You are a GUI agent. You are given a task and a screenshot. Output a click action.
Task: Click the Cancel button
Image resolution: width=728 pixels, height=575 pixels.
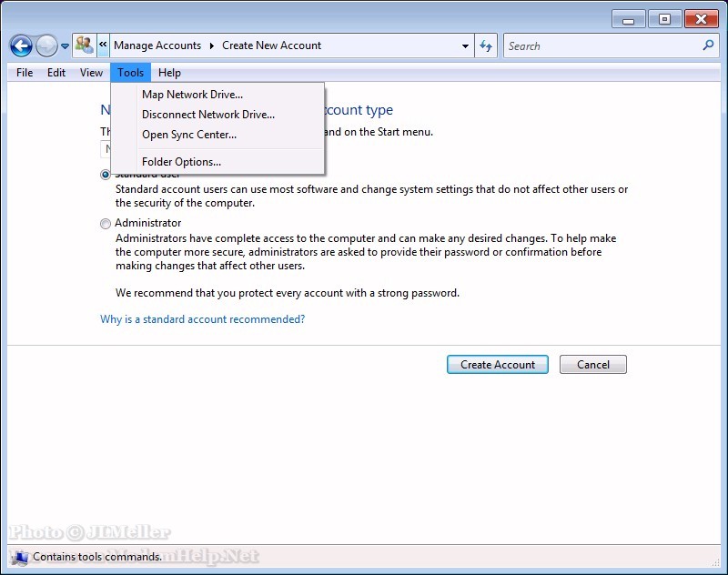click(593, 365)
